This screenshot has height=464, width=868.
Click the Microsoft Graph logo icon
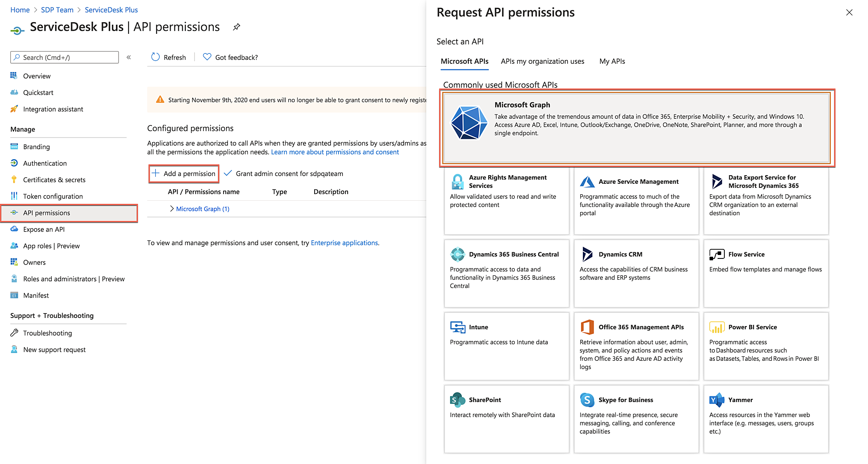pyautogui.click(x=469, y=123)
